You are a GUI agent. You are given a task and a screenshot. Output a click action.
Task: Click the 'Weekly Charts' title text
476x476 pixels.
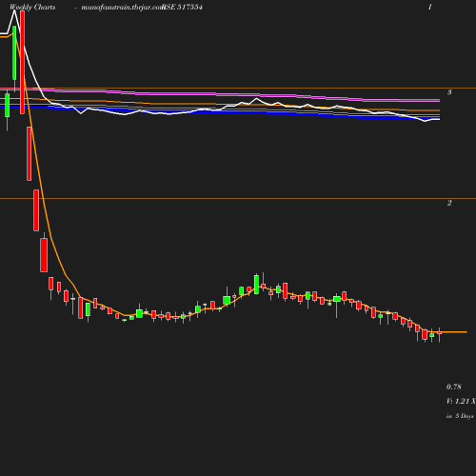[x=32, y=8]
